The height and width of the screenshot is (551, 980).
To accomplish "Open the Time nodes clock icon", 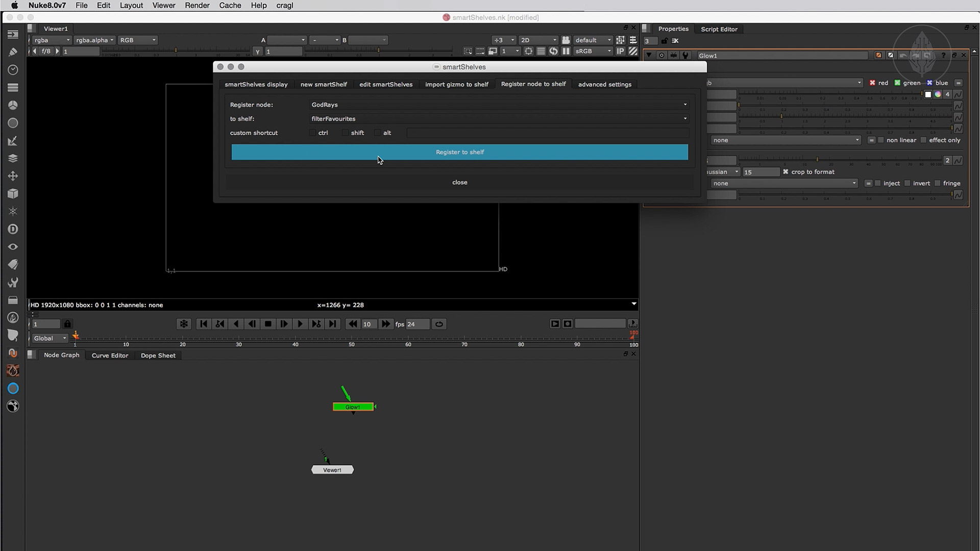I will (x=13, y=69).
